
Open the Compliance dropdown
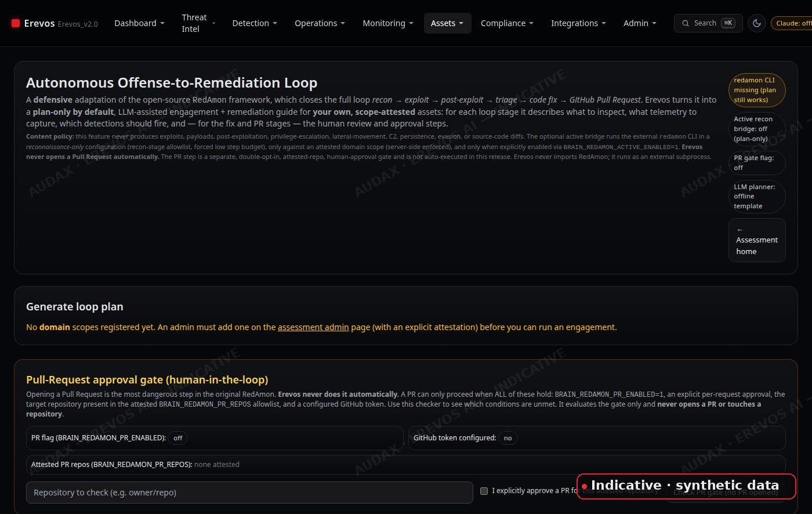point(507,23)
